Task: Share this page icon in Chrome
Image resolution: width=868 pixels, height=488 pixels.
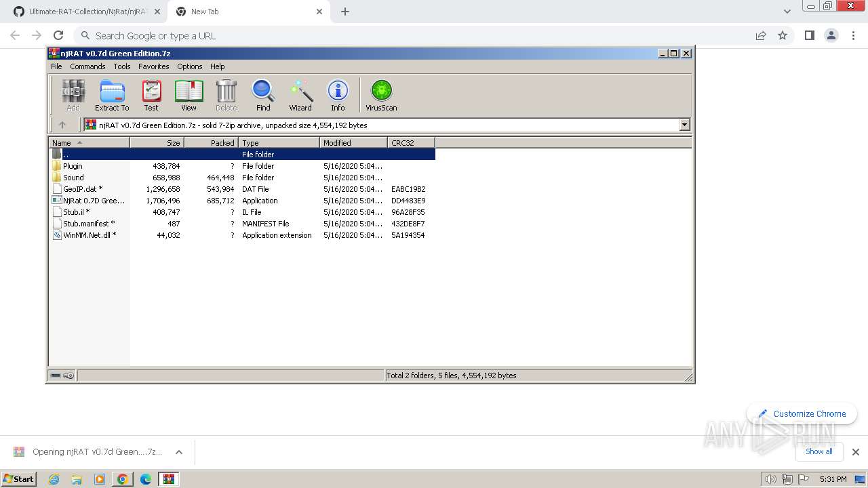Action: (x=761, y=35)
